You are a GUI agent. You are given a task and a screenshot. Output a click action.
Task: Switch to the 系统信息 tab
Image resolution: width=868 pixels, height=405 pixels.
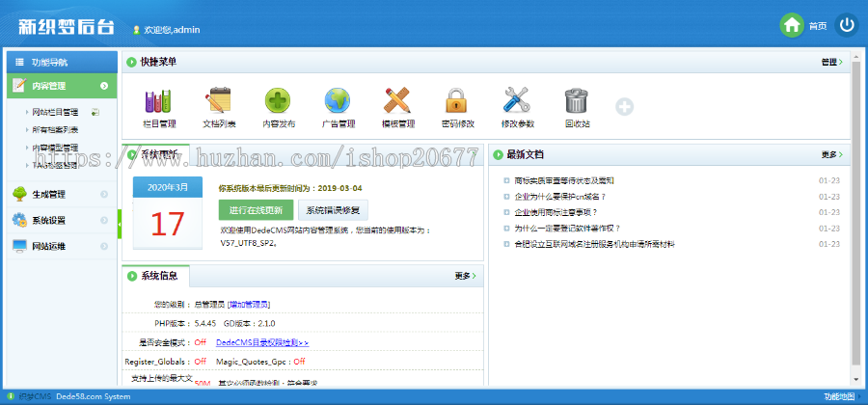coord(156,276)
